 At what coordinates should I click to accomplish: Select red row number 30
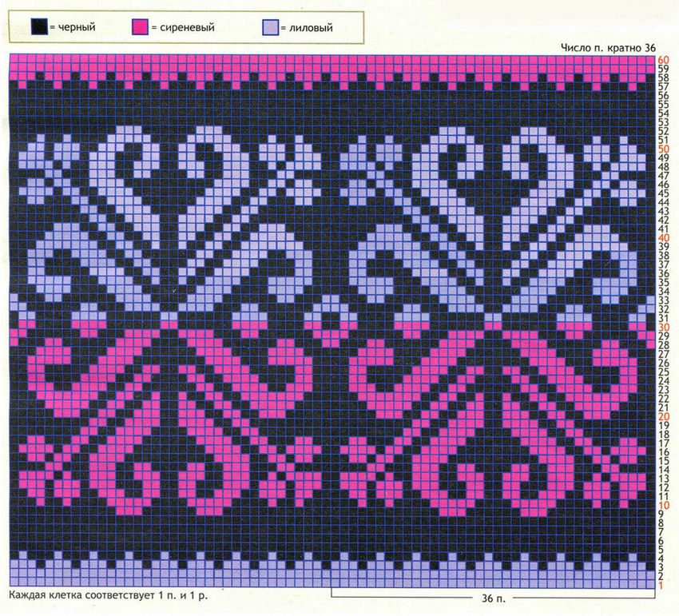(663, 328)
